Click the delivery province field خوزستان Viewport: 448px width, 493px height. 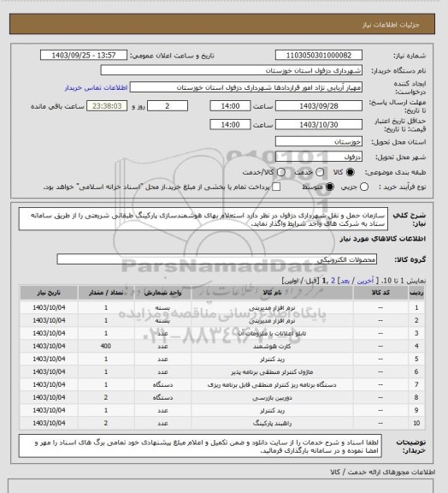tap(319, 141)
